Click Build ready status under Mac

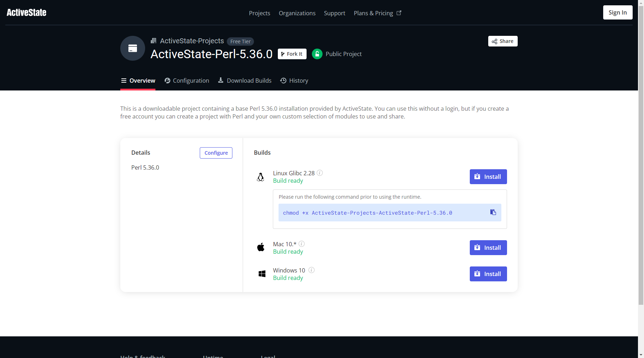(x=288, y=252)
